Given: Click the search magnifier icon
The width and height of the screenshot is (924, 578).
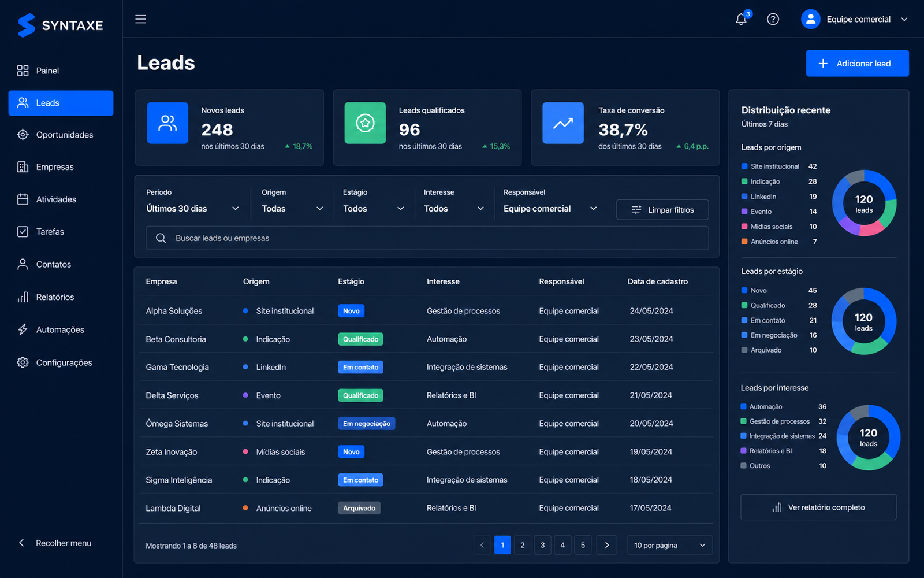Looking at the screenshot, I should click(x=161, y=238).
